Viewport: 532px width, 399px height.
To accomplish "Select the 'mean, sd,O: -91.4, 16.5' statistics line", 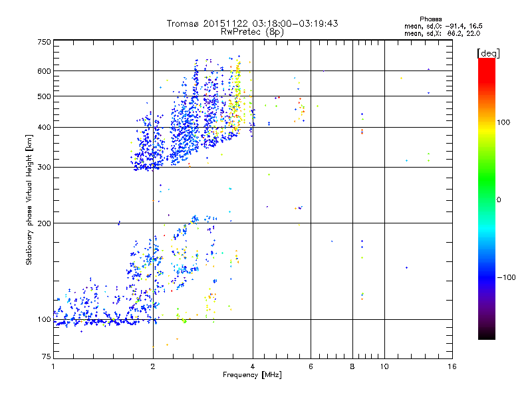I will point(443,26).
